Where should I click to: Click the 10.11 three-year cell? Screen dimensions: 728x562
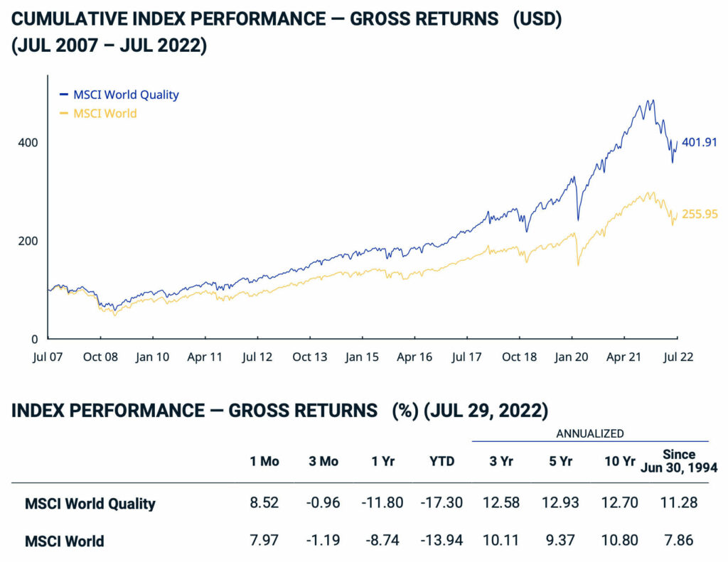501,540
